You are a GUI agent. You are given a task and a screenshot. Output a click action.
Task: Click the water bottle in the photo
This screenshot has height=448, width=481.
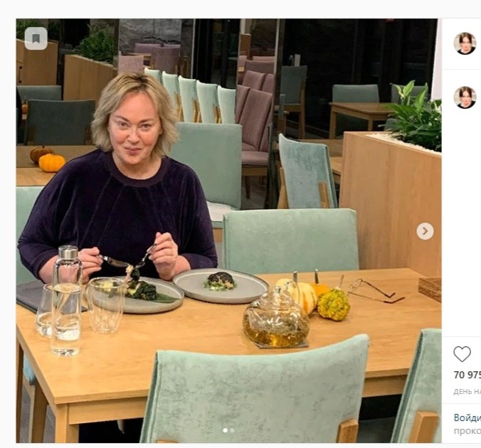pos(67,301)
